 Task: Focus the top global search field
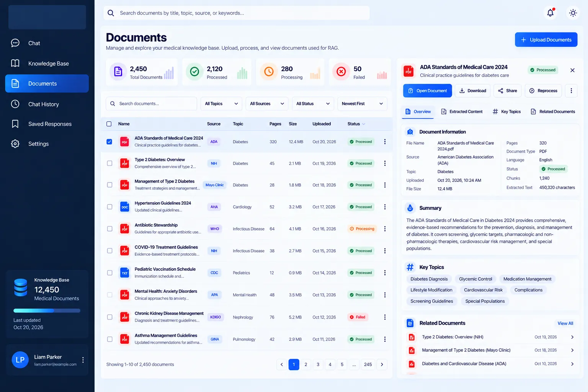pyautogui.click(x=237, y=13)
